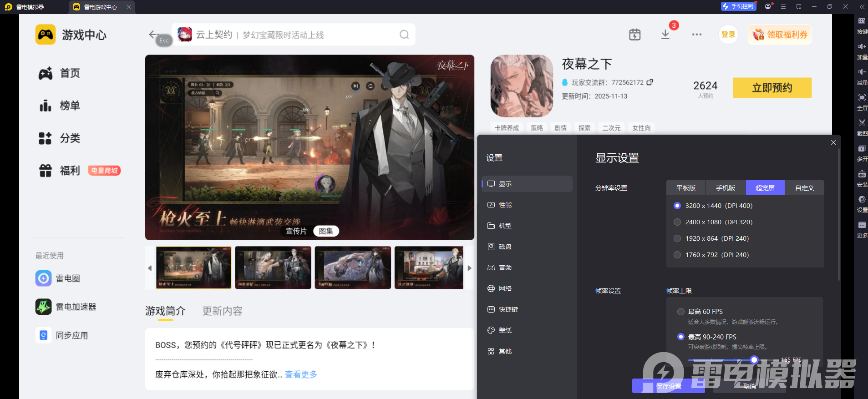Open the account icon in title bar
Image resolution: width=868 pixels, height=399 pixels.
(x=768, y=6)
